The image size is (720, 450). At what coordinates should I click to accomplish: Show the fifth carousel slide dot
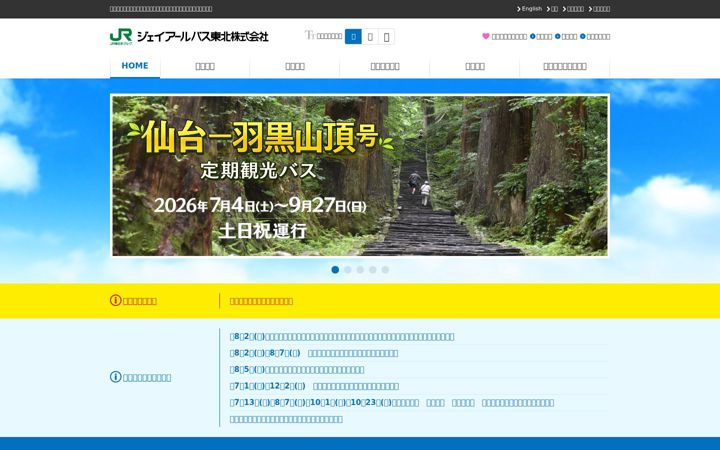385,270
